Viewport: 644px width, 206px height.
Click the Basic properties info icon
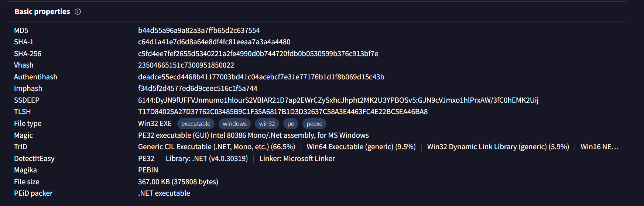coord(78,12)
